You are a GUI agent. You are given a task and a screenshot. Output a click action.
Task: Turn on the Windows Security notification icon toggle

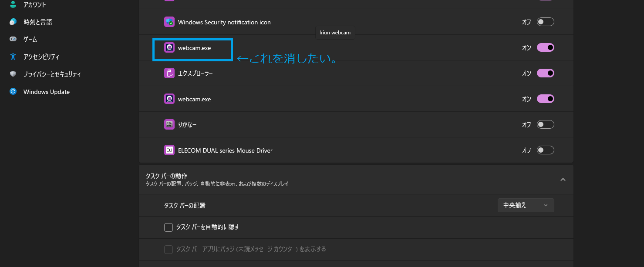[x=545, y=22]
